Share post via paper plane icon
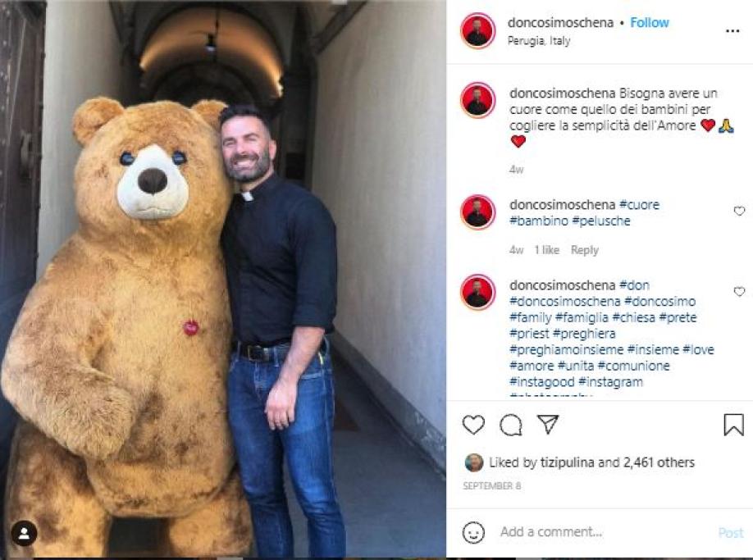 548,424
